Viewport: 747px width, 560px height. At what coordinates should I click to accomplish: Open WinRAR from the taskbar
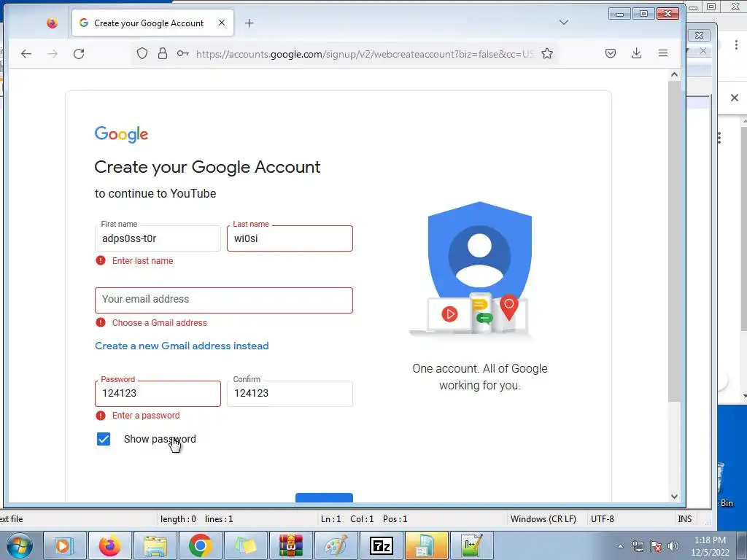click(x=290, y=545)
